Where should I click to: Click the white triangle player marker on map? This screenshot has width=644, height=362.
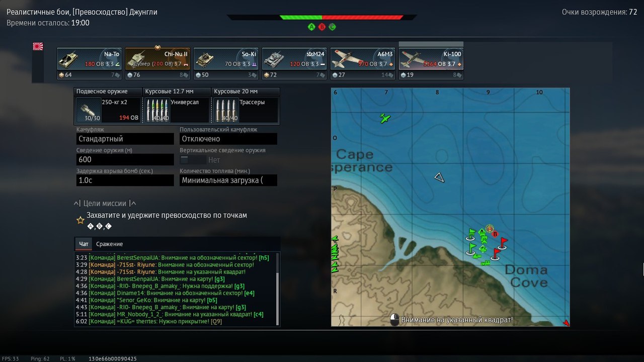(x=439, y=177)
